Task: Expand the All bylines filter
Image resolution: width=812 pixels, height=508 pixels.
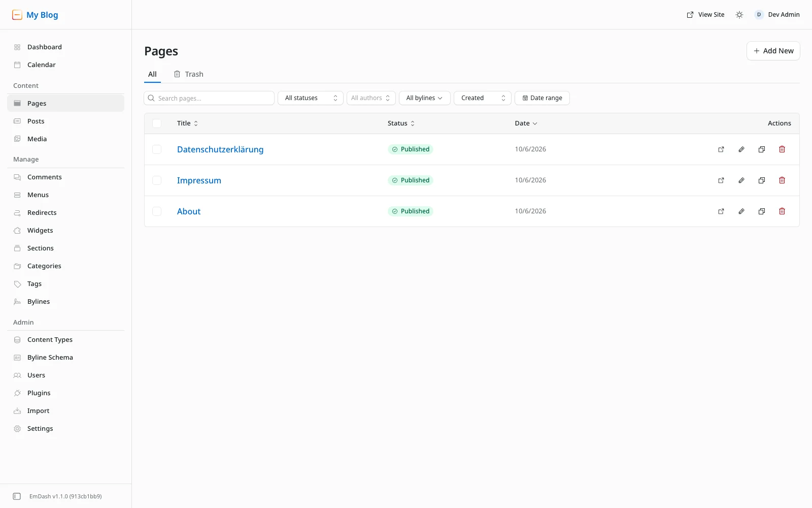Action: coord(424,98)
